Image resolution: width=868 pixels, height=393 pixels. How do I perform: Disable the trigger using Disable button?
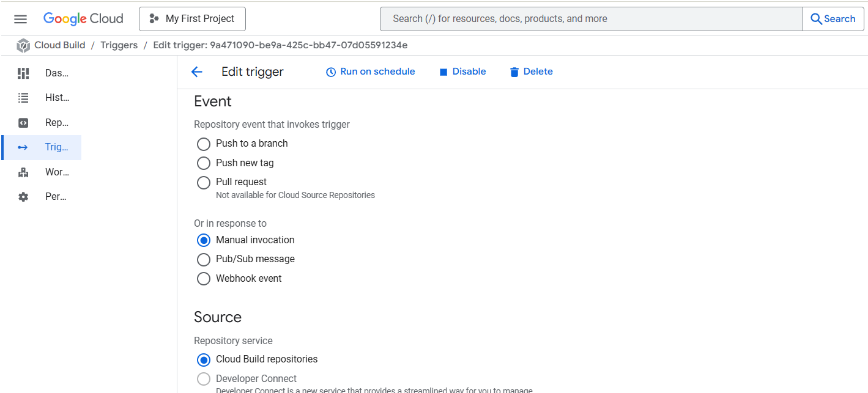pyautogui.click(x=462, y=72)
